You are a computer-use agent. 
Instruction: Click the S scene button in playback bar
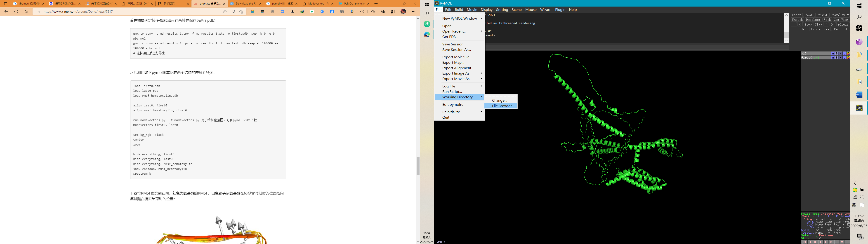tap(837, 242)
